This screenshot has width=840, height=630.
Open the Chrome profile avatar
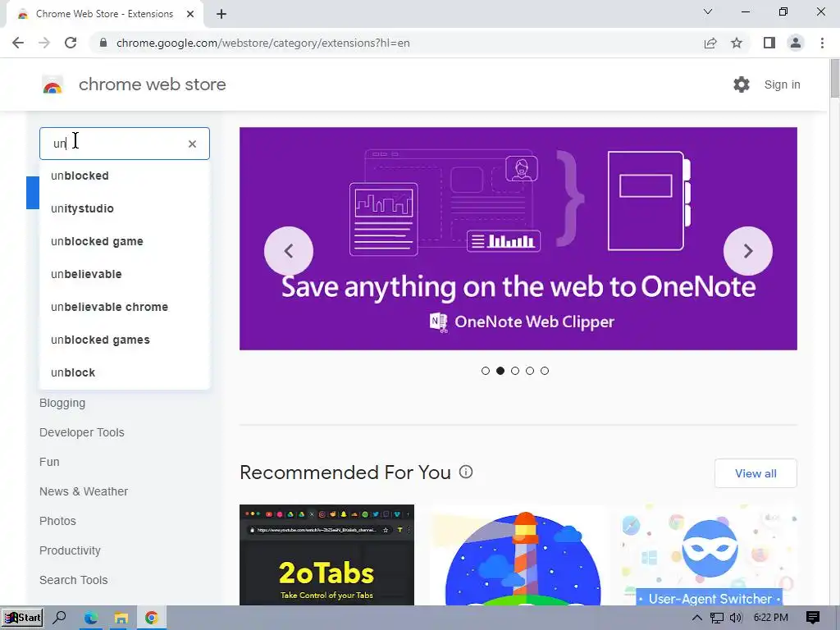[796, 43]
